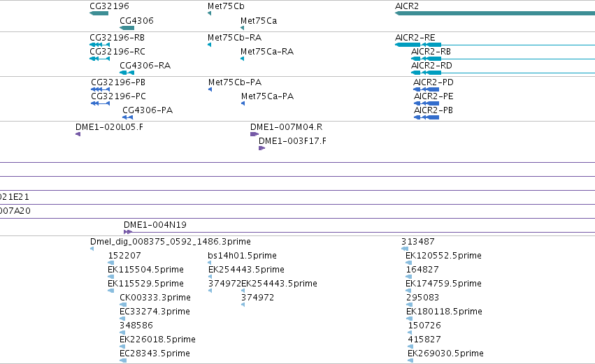Select EST 348586
The height and width of the screenshot is (364, 595).
(136, 326)
